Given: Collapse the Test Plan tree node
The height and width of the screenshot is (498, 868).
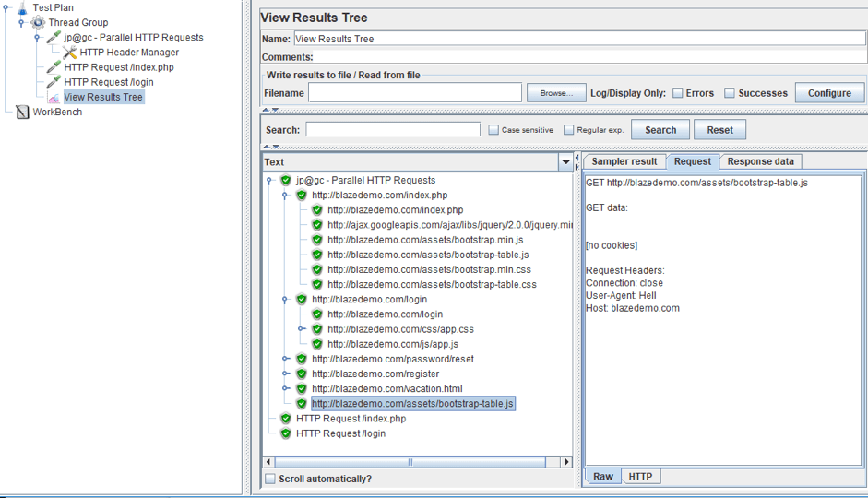Looking at the screenshot, I should [6, 7].
